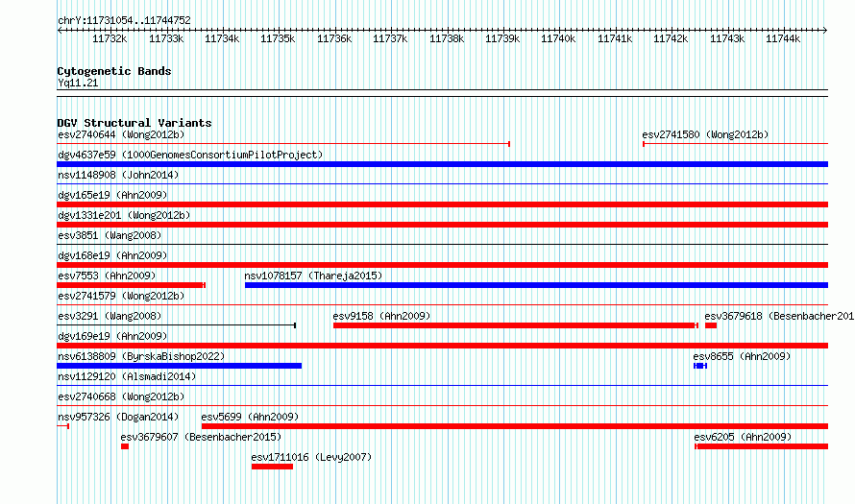The height and width of the screenshot is (504, 855).
Task: Open variant esv3291 (Wang2008)
Action: 110,316
